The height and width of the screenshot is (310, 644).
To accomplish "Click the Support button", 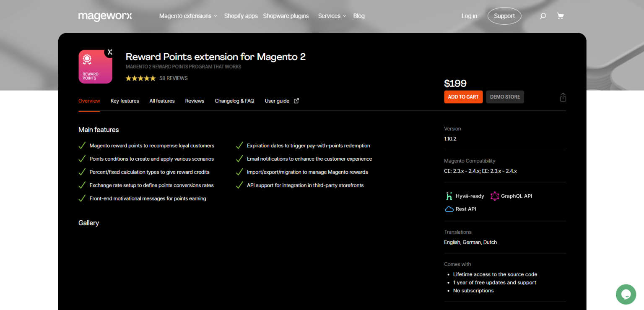I will click(504, 16).
